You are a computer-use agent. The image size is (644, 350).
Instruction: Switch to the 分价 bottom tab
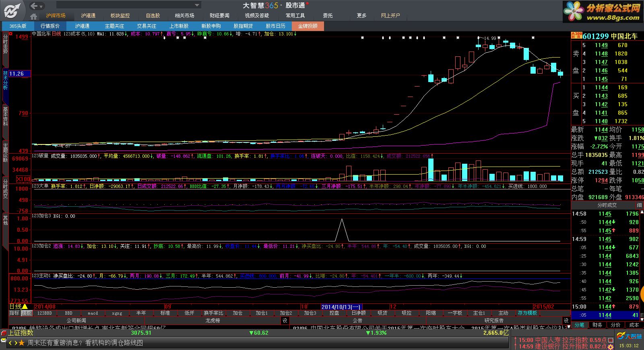coord(616,325)
